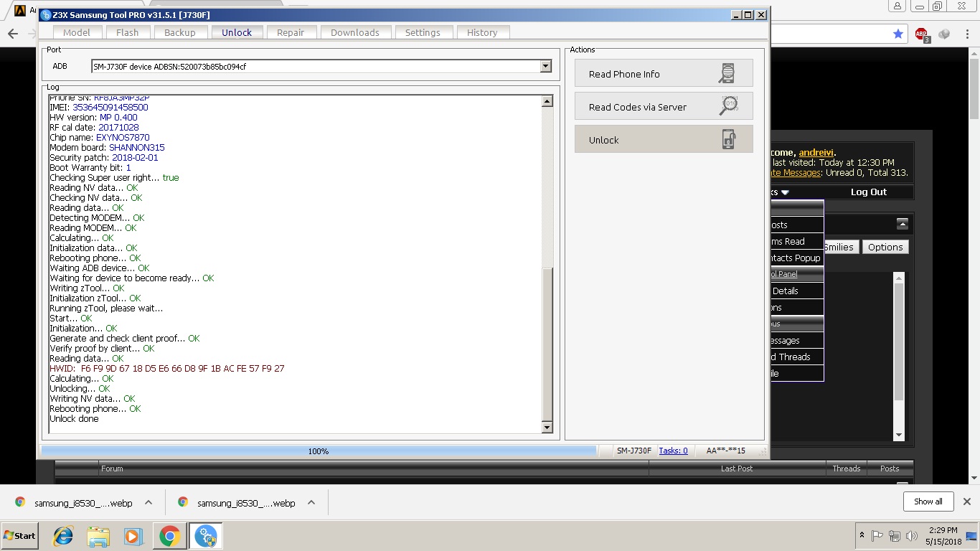Click the Tasks: 0 link in the status bar
The image size is (980, 551).
(673, 451)
